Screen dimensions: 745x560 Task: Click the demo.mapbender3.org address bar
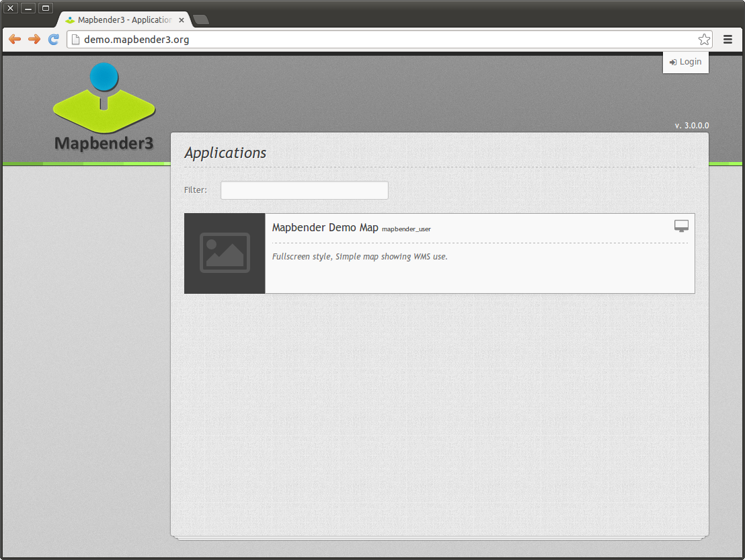389,40
